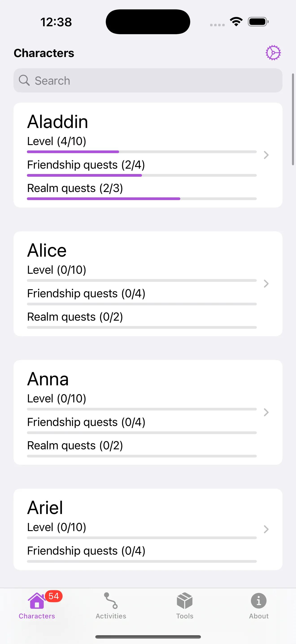Switch to the Activities tab label
The width and height of the screenshot is (296, 644).
pos(111,616)
